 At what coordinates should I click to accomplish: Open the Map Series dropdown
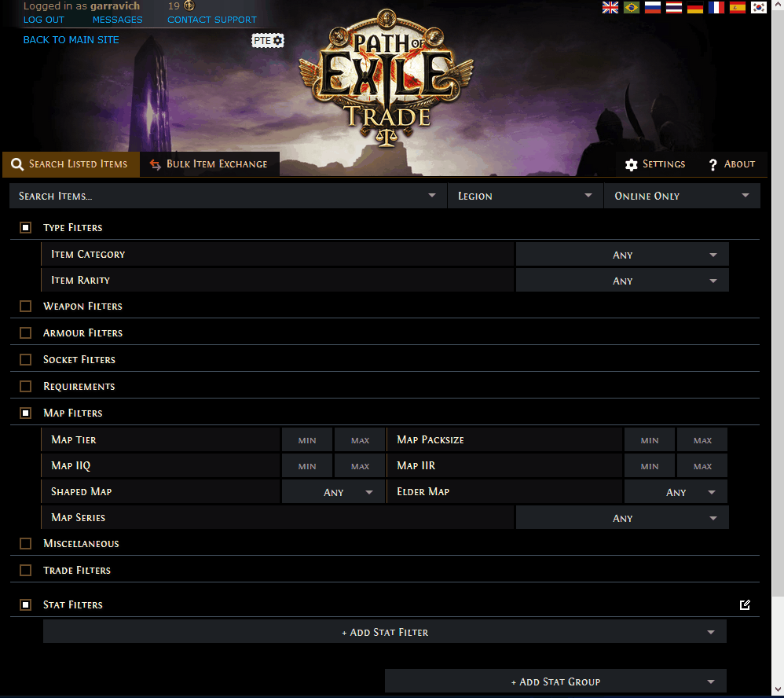(x=622, y=518)
